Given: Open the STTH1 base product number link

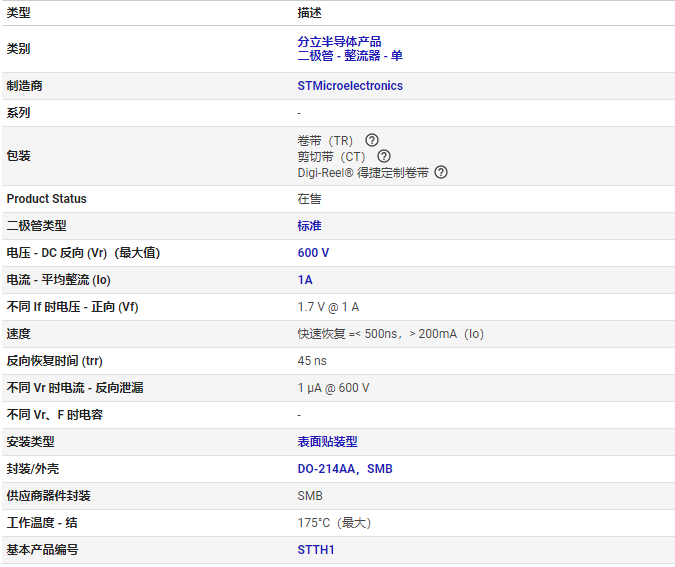Looking at the screenshot, I should (x=316, y=549).
